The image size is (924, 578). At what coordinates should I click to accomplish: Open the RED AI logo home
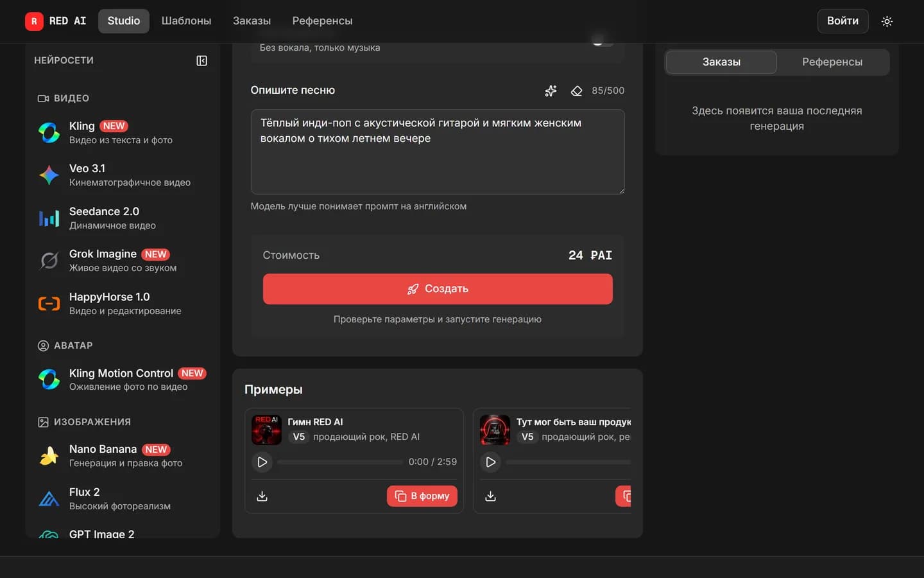coord(56,21)
